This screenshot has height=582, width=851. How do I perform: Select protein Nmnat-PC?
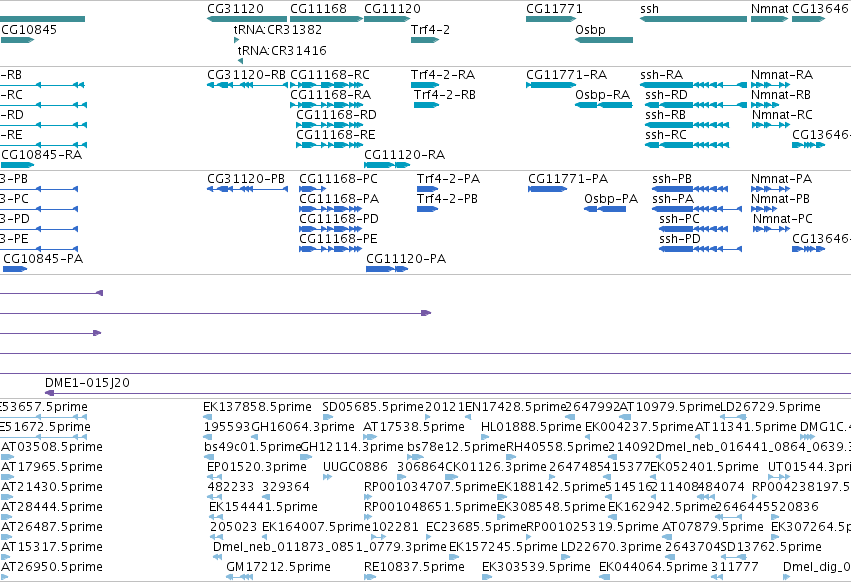coord(783,219)
